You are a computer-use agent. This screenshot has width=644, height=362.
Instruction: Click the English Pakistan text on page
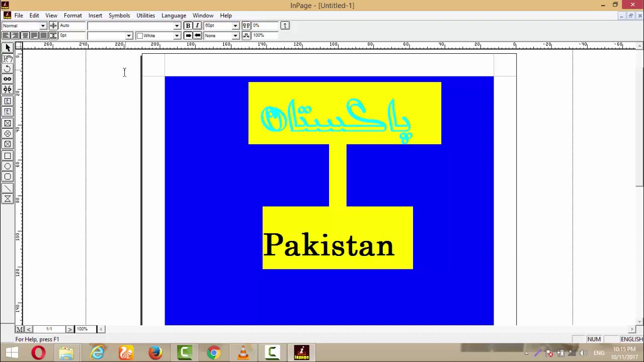click(329, 245)
